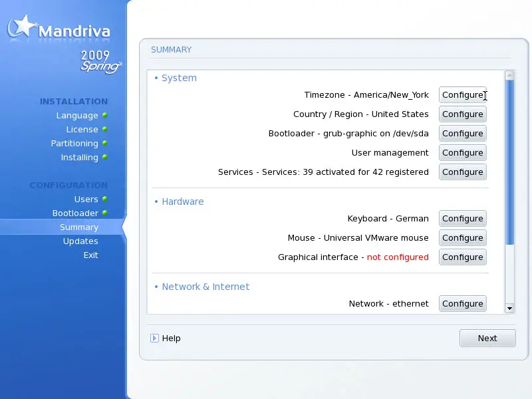Click the green dot beside Language
The height and width of the screenshot is (399, 532).
[105, 116]
